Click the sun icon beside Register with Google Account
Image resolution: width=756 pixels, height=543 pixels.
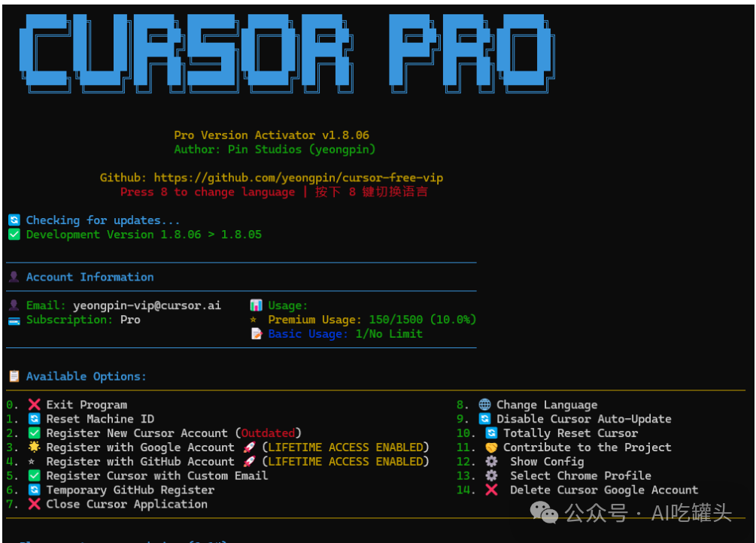[35, 447]
